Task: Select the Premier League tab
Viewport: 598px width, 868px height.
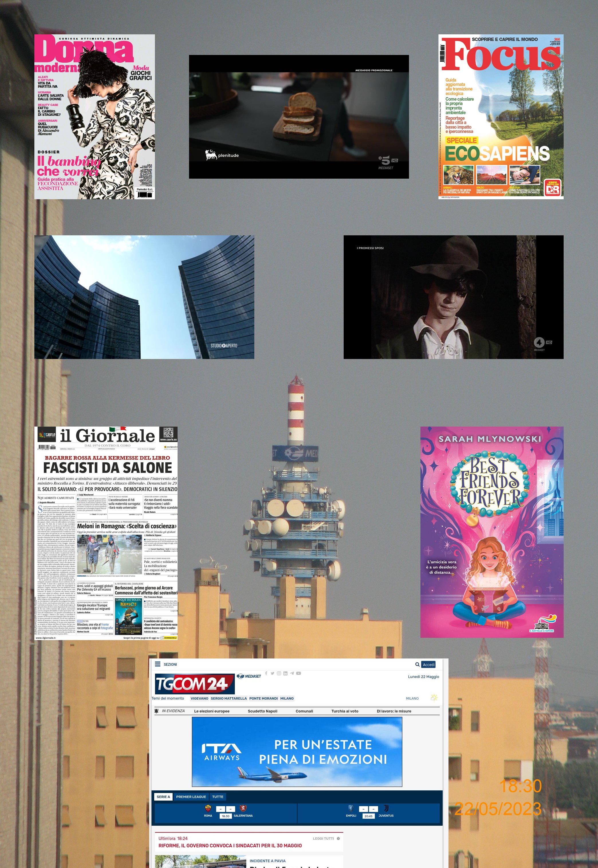Action: point(191,796)
